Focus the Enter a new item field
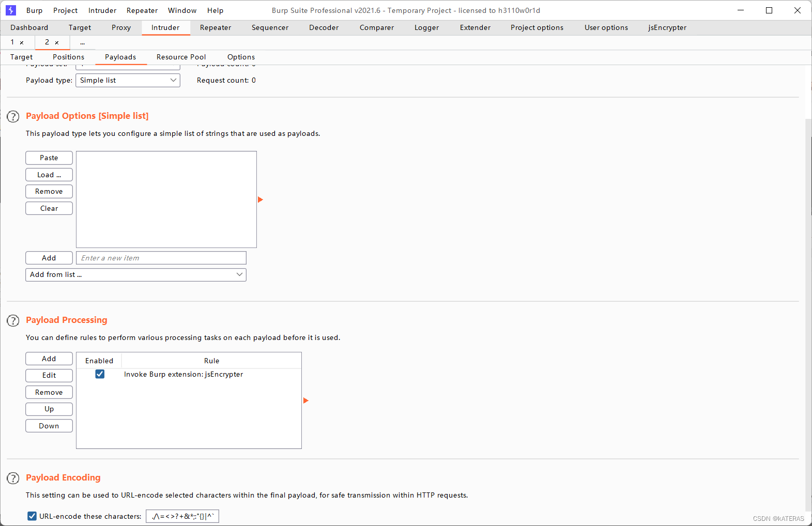 [x=161, y=258]
